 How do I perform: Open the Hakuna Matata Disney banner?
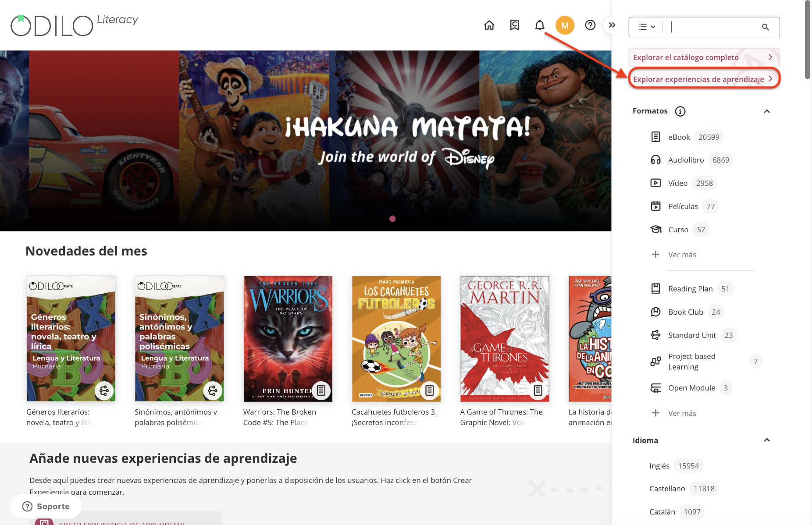click(306, 141)
